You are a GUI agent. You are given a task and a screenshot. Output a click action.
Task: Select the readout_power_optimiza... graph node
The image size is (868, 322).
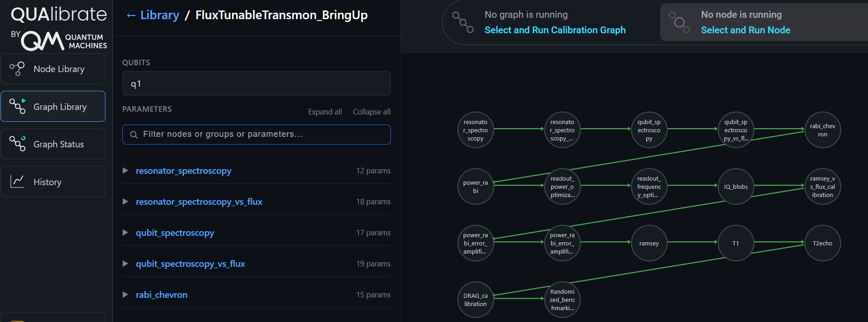[x=562, y=187]
